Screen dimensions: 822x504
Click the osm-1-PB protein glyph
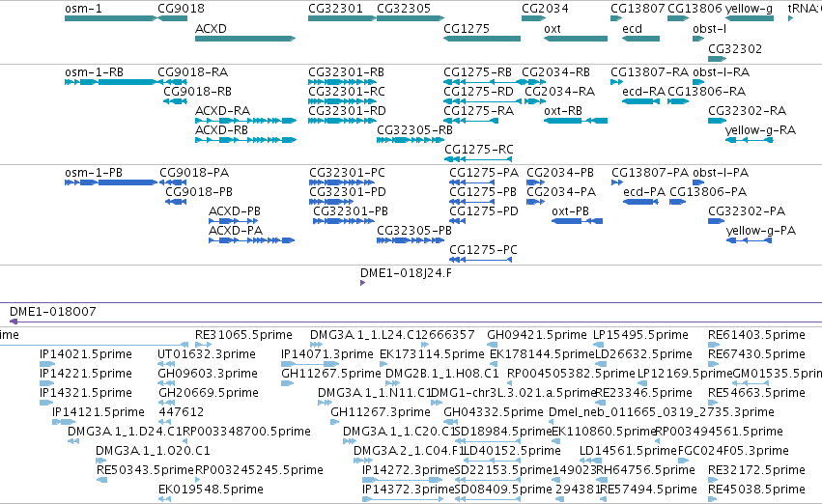[x=111, y=182]
